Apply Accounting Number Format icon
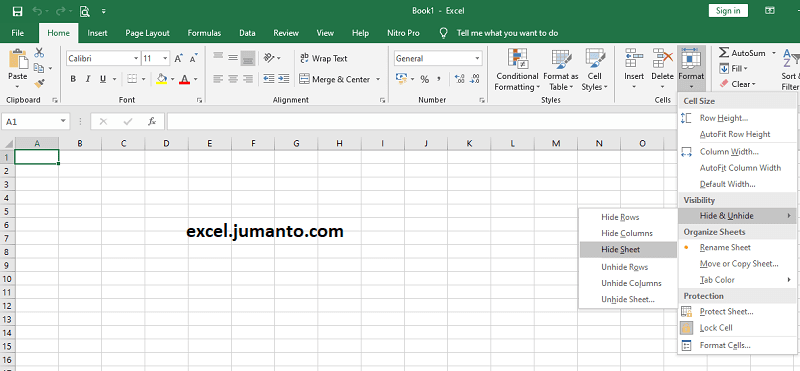Viewport: 800px width, 371px height. (401, 79)
